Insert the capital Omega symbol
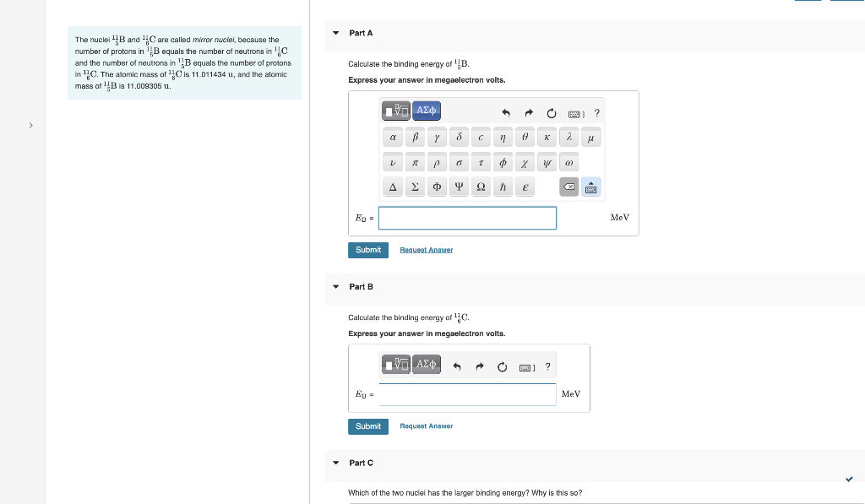Viewport: 865px width, 504px height. pos(481,187)
